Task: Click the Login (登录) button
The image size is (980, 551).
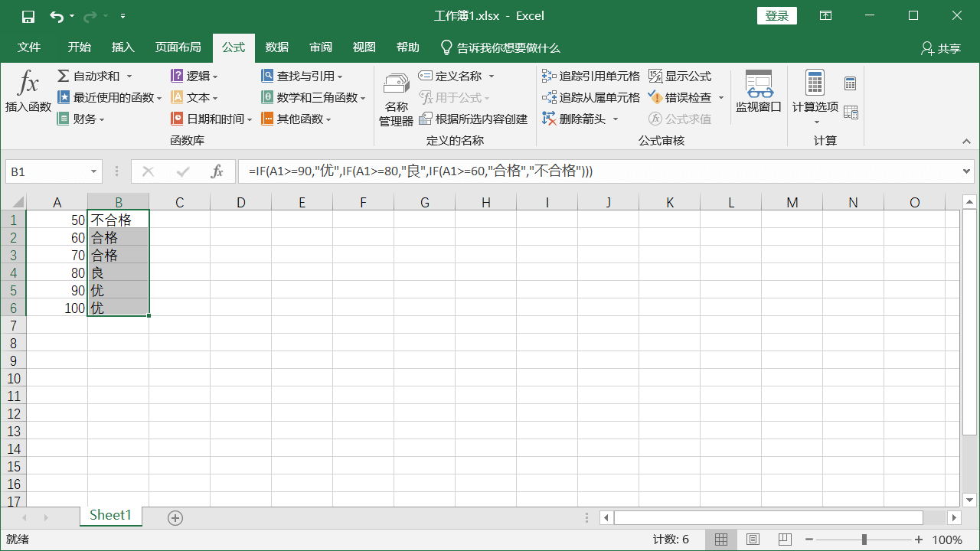Action: tap(776, 16)
